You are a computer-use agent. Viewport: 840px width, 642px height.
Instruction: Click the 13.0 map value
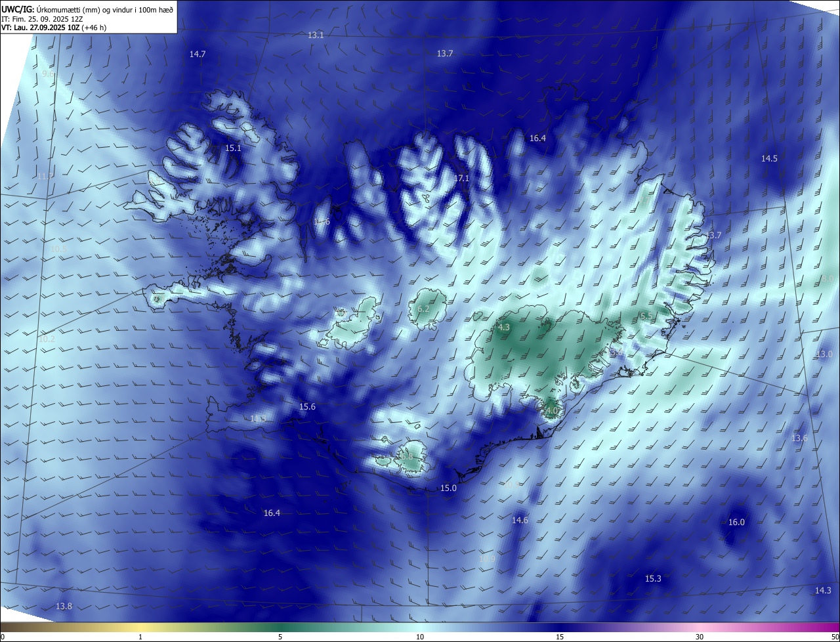pyautogui.click(x=824, y=354)
